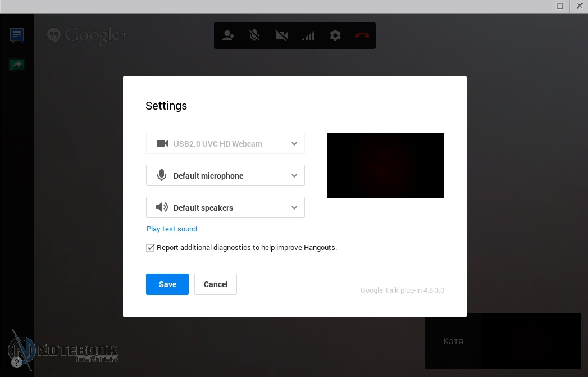The image size is (588, 377).
Task: Mute the microphone in call toolbar
Action: 254,35
